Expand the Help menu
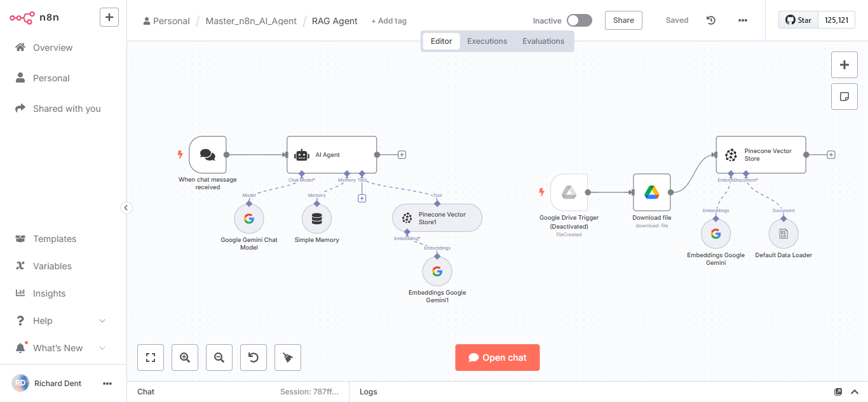 [60, 321]
